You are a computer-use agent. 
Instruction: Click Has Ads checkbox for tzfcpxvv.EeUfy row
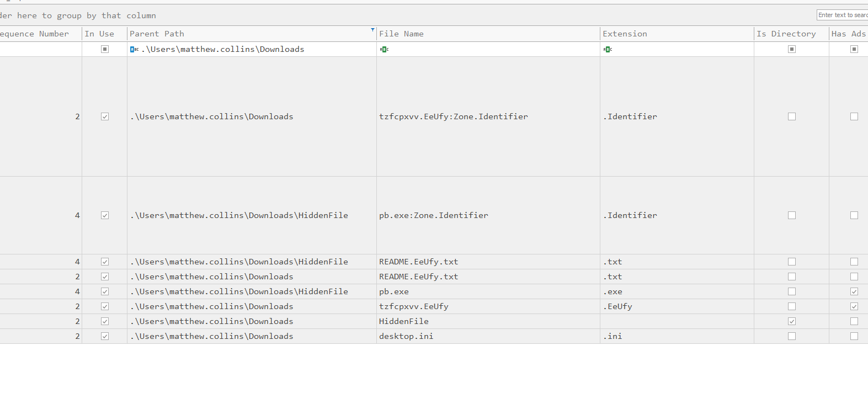pyautogui.click(x=854, y=306)
